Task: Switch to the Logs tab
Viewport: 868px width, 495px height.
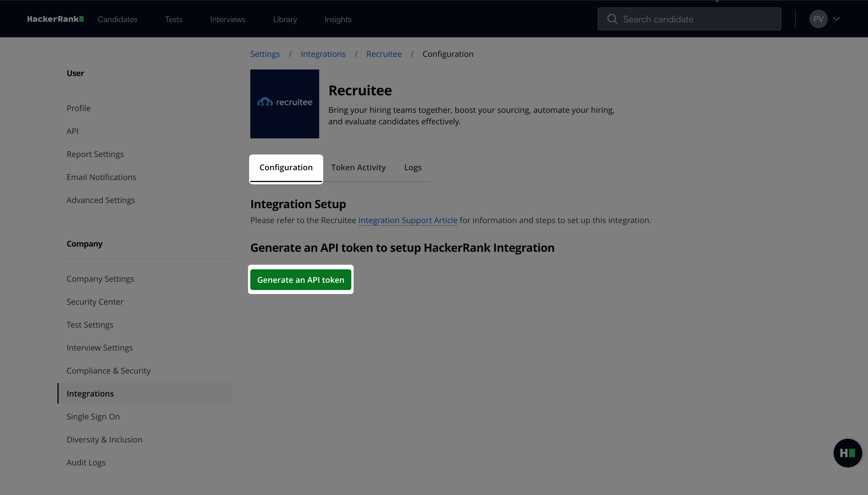Action: pyautogui.click(x=412, y=167)
